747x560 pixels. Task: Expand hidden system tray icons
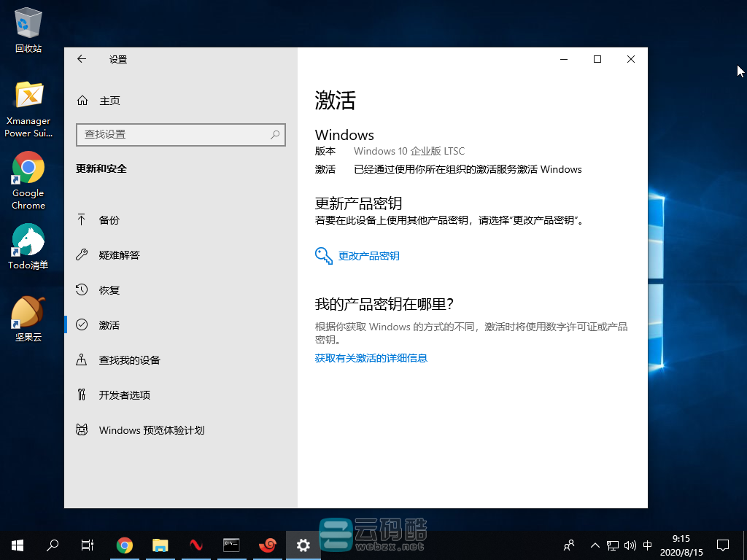[595, 545]
